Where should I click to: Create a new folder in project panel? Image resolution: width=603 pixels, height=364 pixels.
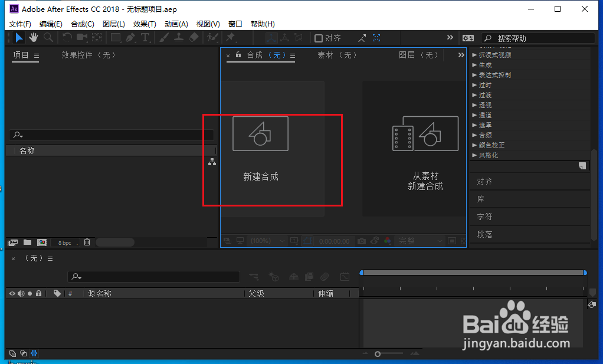[x=27, y=242]
